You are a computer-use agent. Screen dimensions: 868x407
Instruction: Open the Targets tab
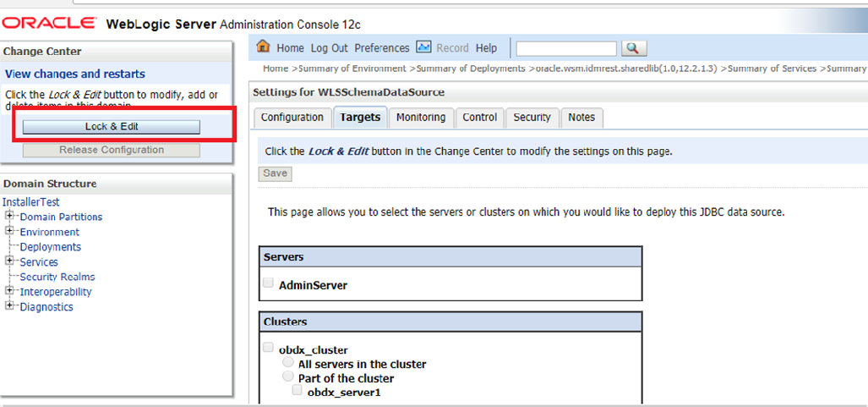click(x=360, y=118)
